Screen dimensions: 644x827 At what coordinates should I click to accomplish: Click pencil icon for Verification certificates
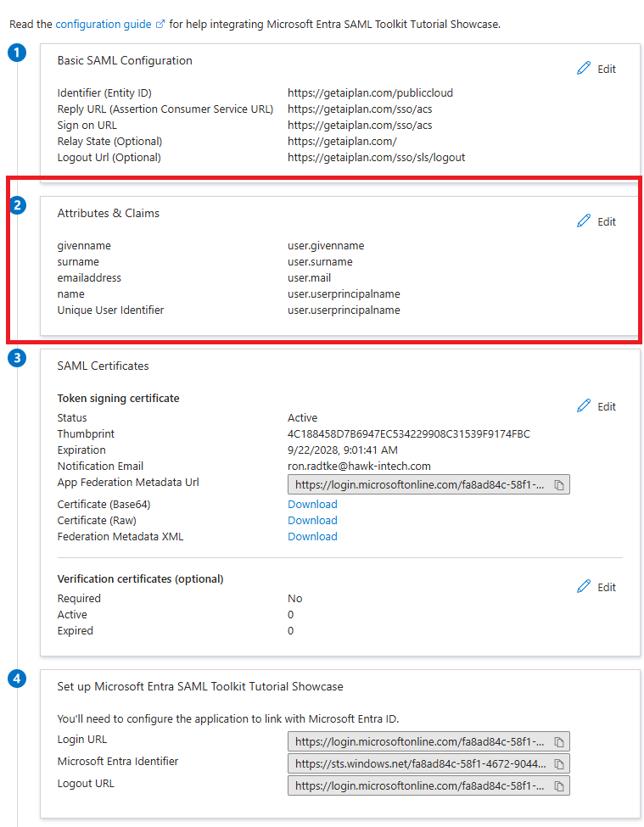(584, 587)
